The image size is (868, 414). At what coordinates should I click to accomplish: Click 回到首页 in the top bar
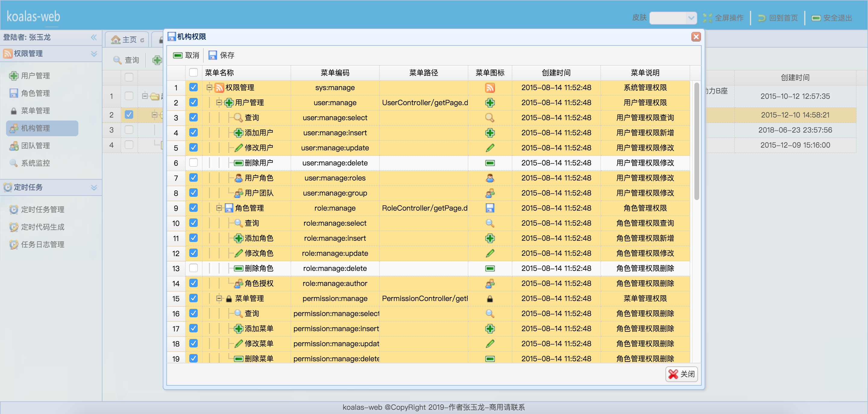pos(778,18)
